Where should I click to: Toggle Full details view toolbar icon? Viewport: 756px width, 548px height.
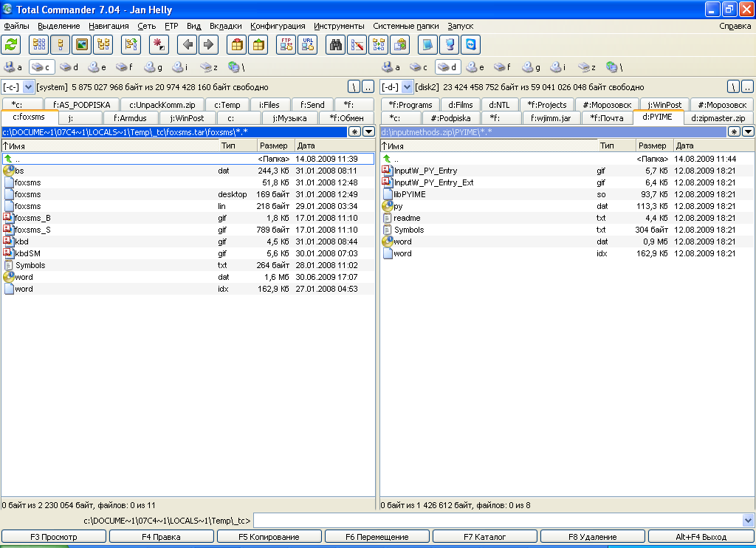61,45
